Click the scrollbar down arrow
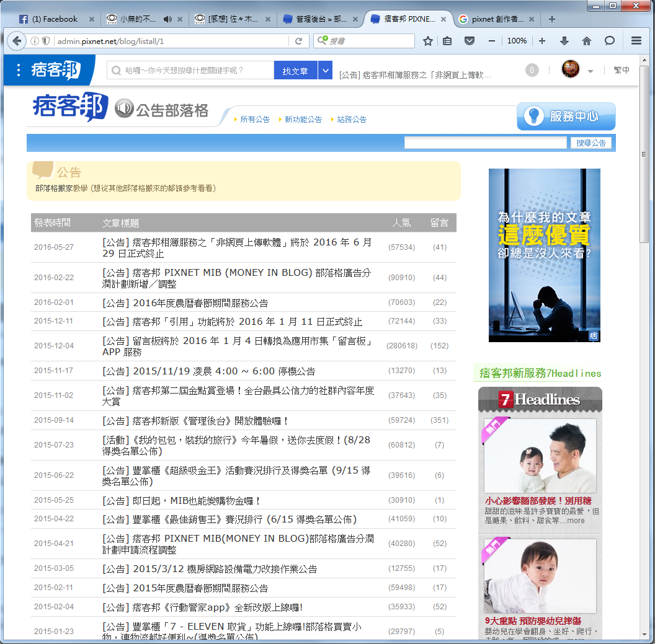 point(644,635)
